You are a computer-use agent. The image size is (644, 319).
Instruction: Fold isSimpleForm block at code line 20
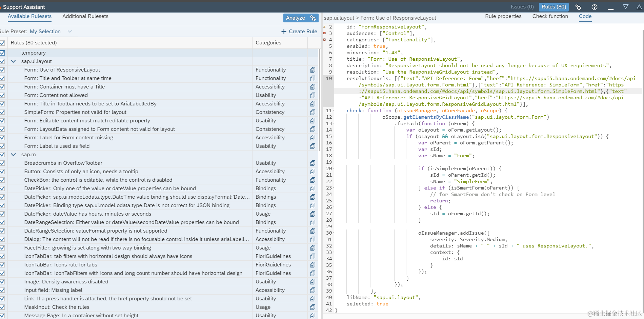click(334, 169)
